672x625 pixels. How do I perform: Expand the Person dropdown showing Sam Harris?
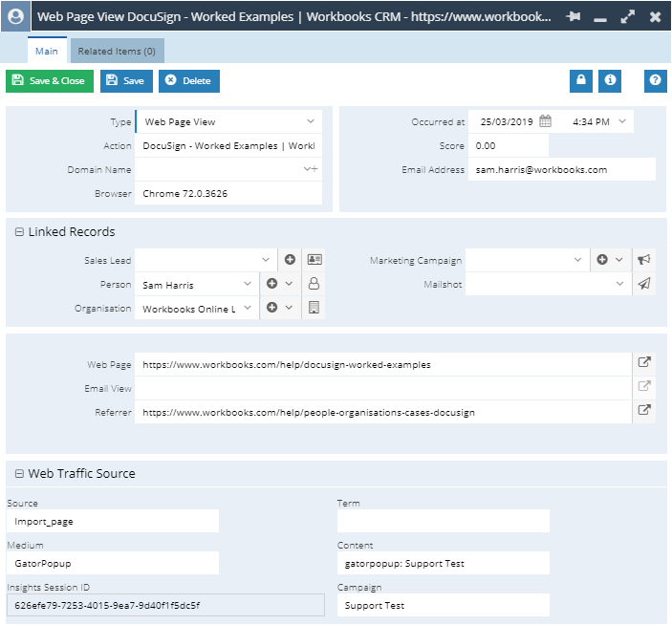tap(248, 284)
